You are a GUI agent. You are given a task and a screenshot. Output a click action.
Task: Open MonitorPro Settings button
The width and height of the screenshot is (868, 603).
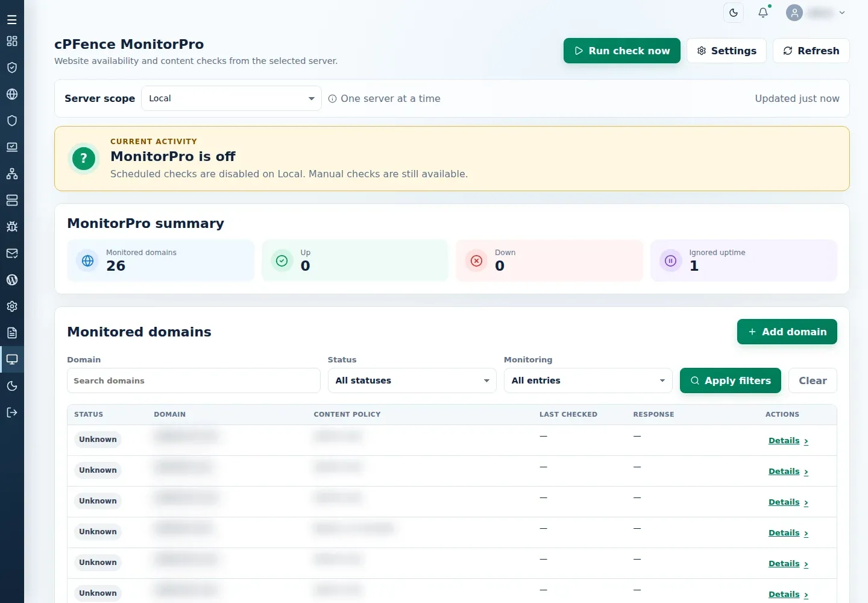click(726, 51)
